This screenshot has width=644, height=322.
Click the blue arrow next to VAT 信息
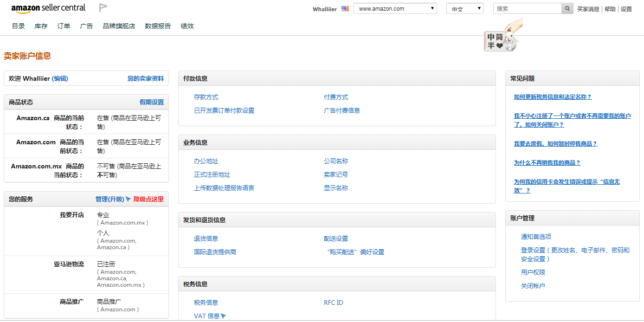pyautogui.click(x=223, y=316)
